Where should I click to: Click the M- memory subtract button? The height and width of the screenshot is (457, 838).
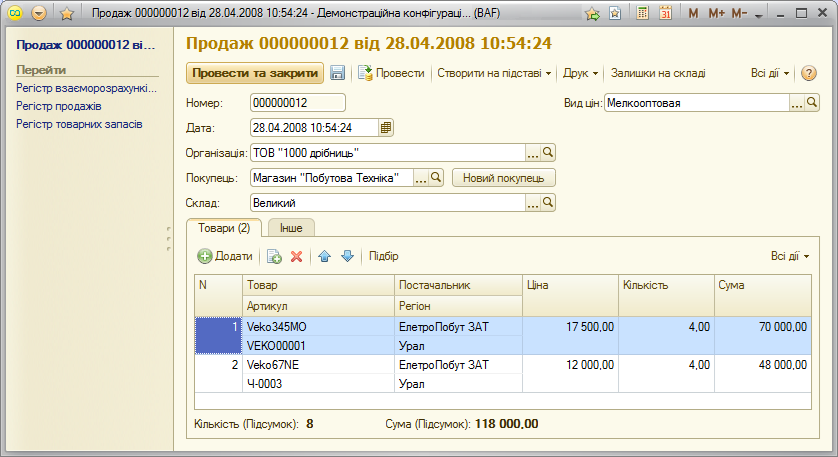tap(739, 13)
